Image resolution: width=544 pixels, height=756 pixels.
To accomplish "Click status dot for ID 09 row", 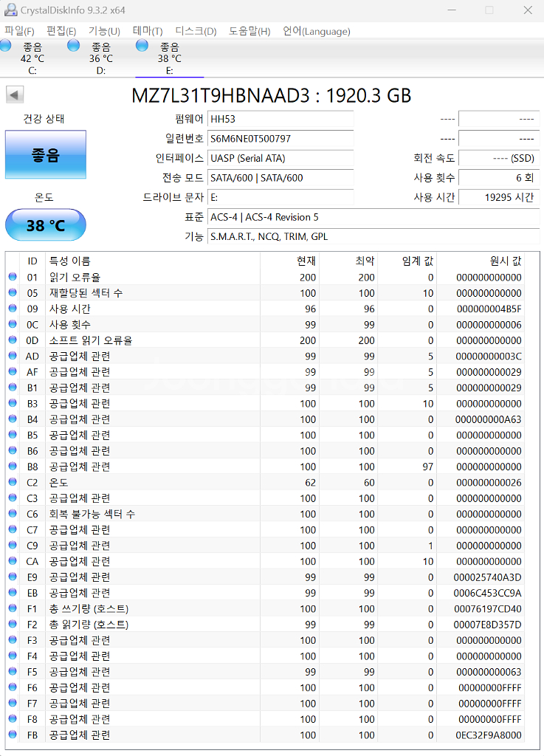I will tap(13, 309).
